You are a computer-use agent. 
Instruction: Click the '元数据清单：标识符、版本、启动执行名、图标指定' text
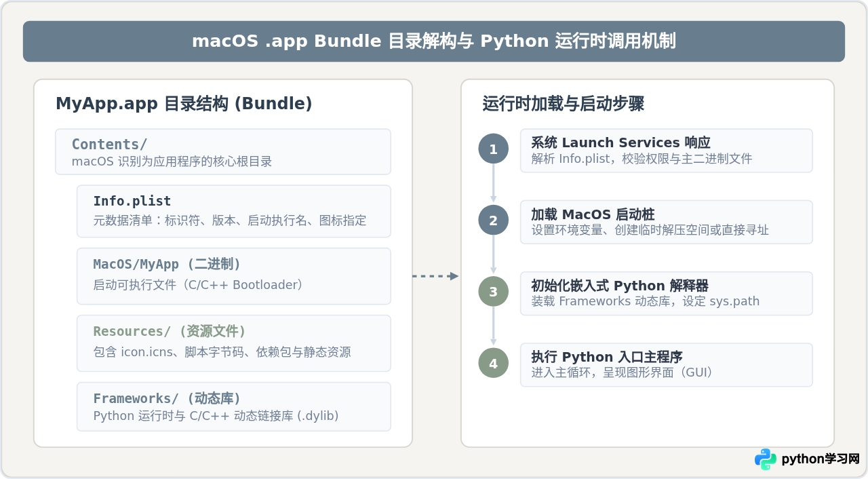[229, 221]
